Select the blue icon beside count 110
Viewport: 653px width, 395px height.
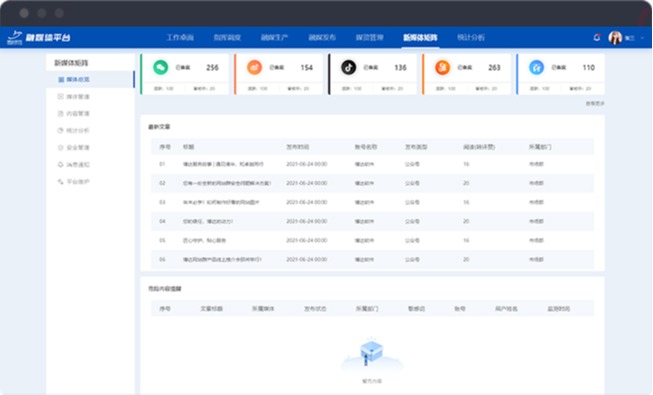[536, 67]
